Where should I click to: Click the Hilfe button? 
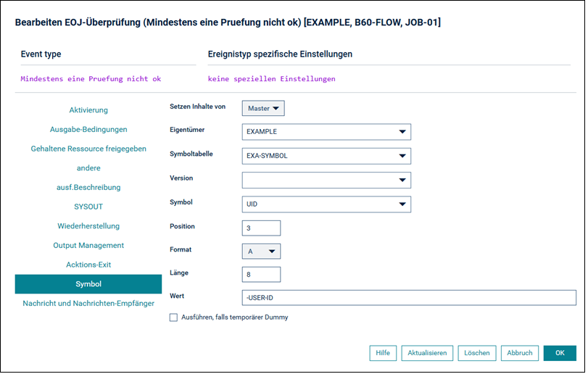coord(383,353)
